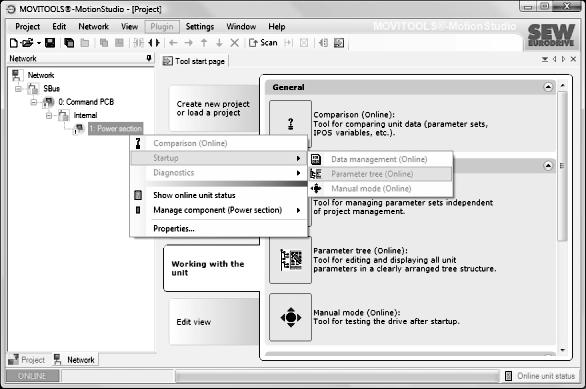Collapse the second section chevron below General
The height and width of the screenshot is (389, 586).
pyautogui.click(x=548, y=166)
